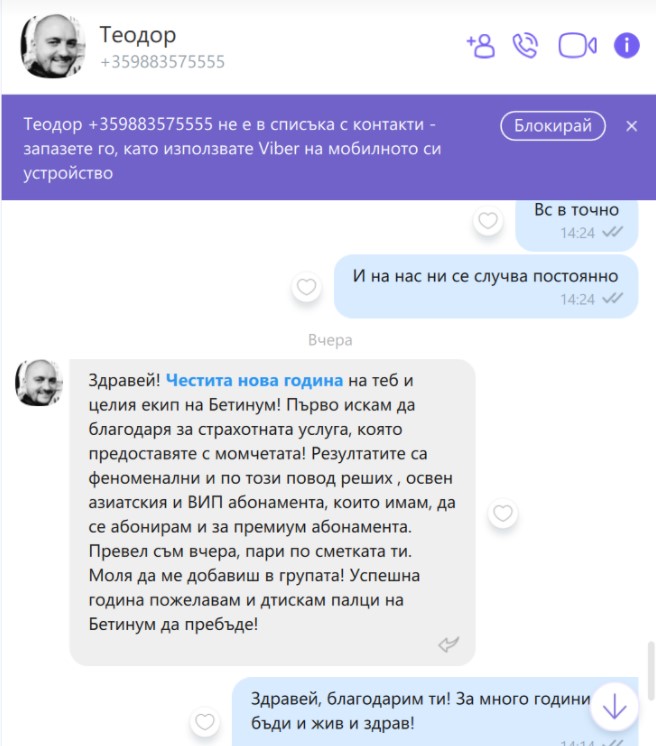Dismiss the not-in-contacts banner
Viewport: 656px width, 746px height.
point(631,126)
